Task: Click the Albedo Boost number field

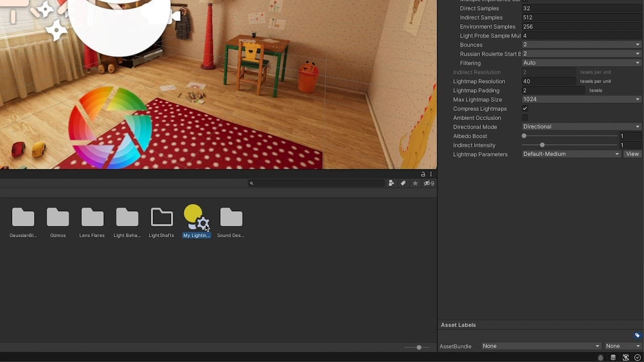Action: point(631,136)
